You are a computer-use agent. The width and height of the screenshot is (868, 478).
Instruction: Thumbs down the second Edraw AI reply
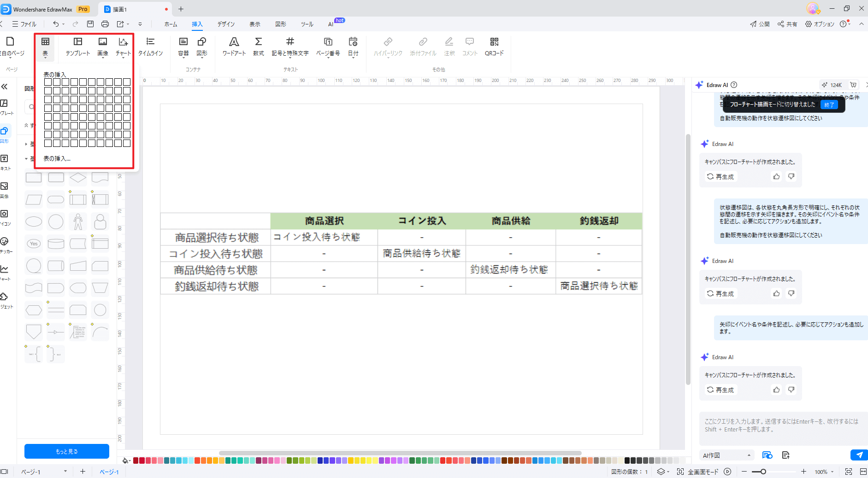pyautogui.click(x=791, y=293)
